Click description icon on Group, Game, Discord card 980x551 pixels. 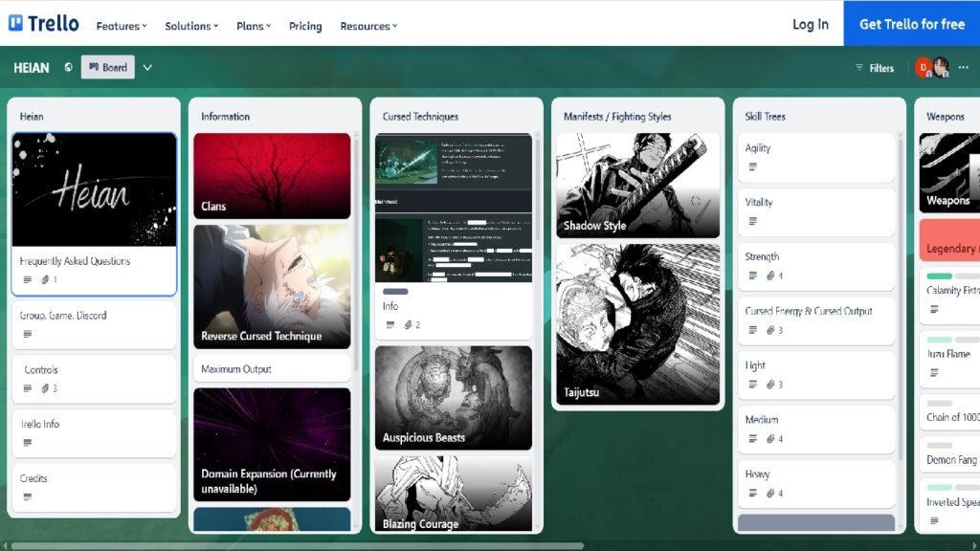pyautogui.click(x=28, y=334)
